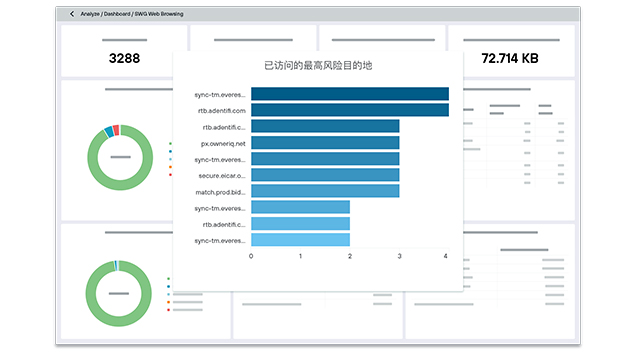
Task: Select the sync-tm.everes... bar reaching 3
Action: [325, 159]
